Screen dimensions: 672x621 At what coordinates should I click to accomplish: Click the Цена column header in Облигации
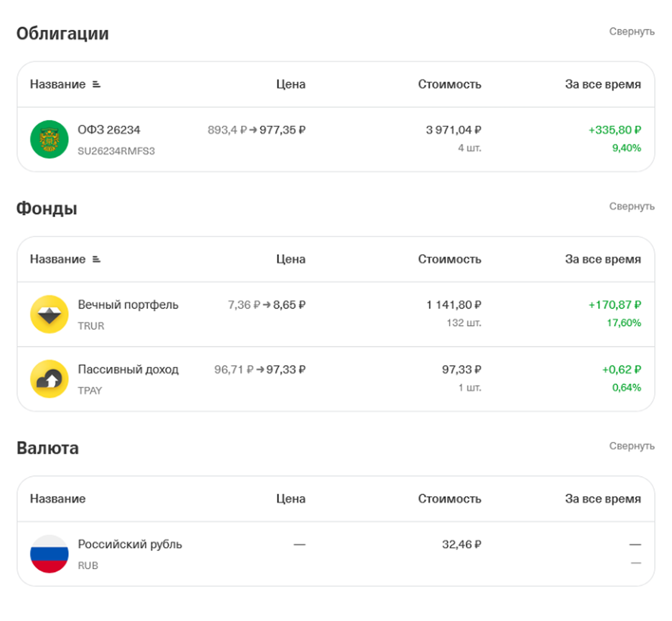291,84
